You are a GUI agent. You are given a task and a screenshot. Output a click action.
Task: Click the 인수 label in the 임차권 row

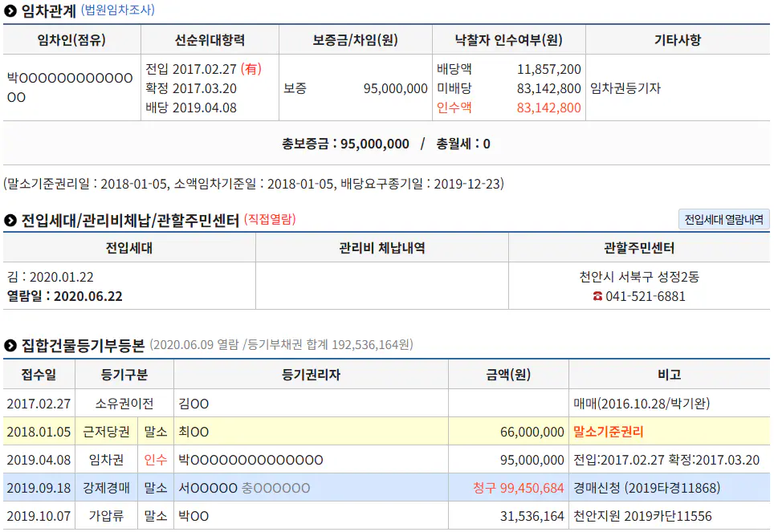coord(156,460)
